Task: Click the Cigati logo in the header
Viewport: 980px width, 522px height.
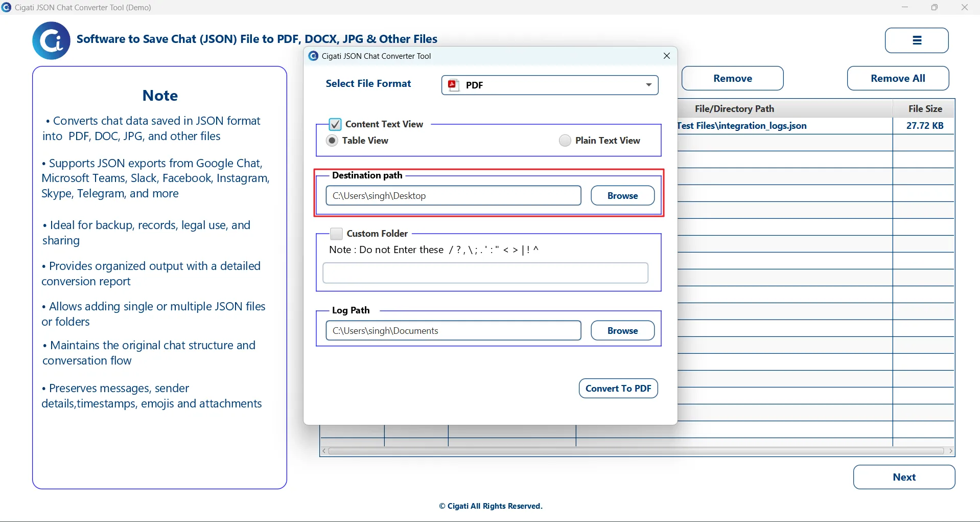Action: [x=51, y=40]
